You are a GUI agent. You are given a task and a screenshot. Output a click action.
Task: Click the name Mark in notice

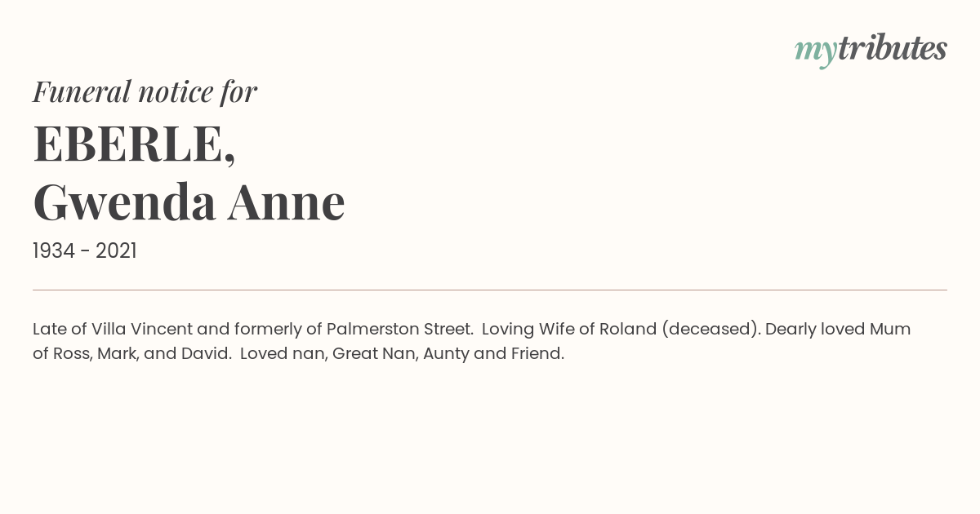(x=118, y=354)
